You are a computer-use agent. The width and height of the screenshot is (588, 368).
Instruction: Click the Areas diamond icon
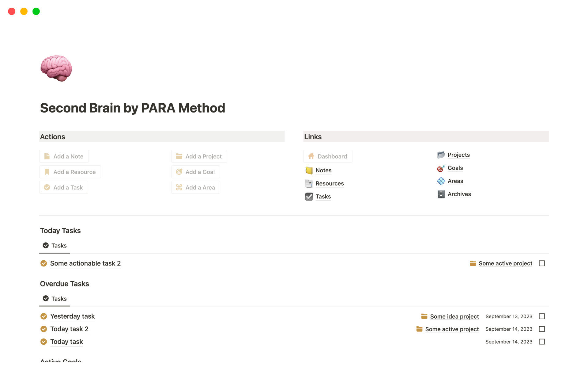[x=441, y=181]
